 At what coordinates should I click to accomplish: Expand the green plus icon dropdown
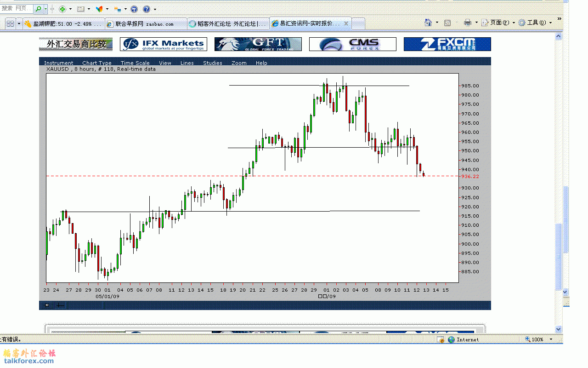70,9
